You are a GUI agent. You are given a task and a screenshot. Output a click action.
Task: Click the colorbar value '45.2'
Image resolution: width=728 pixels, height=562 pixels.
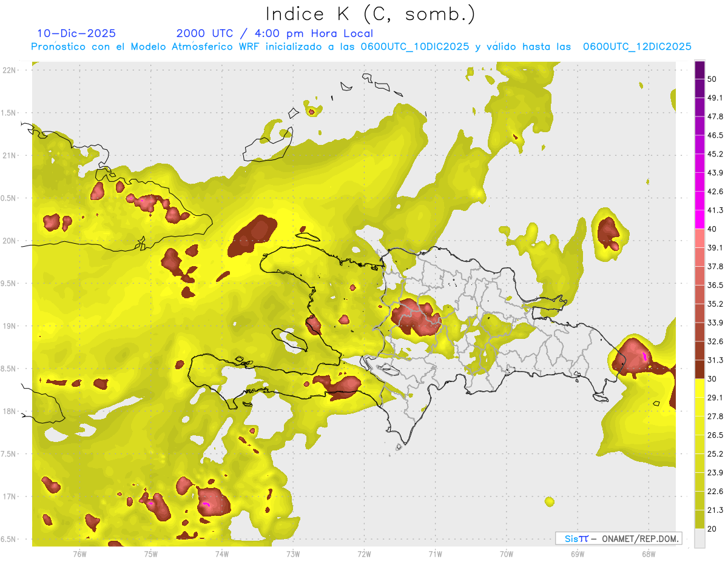pyautogui.click(x=715, y=154)
